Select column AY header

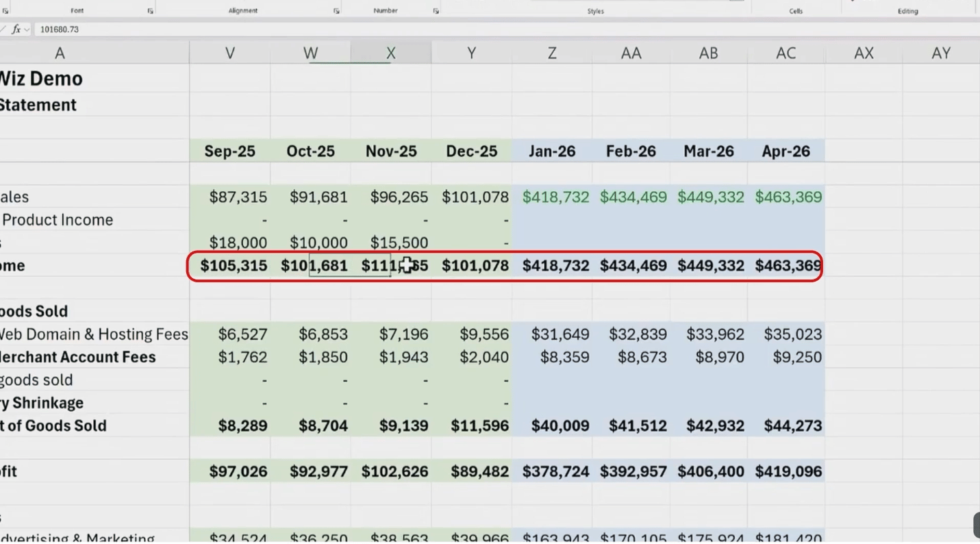[x=941, y=53]
